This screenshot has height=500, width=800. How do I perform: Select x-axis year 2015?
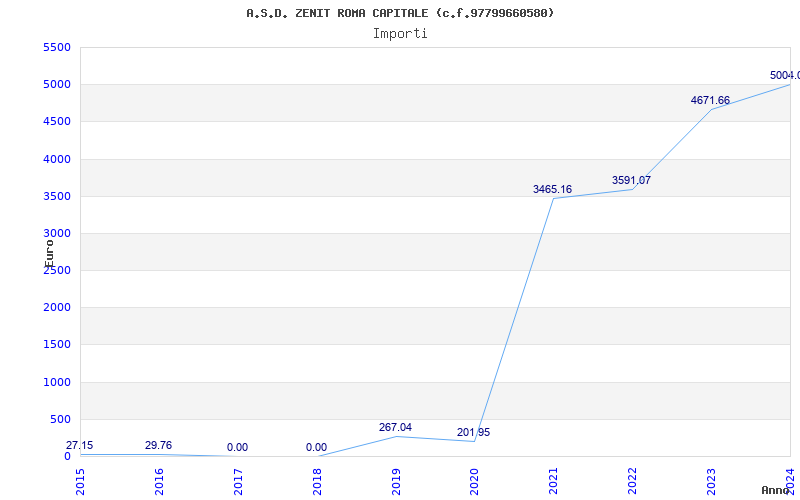[x=80, y=481]
